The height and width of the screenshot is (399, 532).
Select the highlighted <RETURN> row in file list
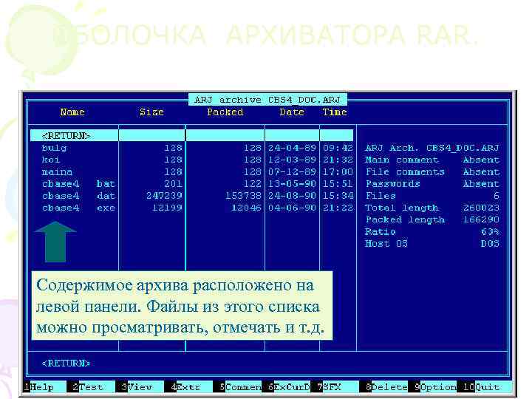[191, 135]
